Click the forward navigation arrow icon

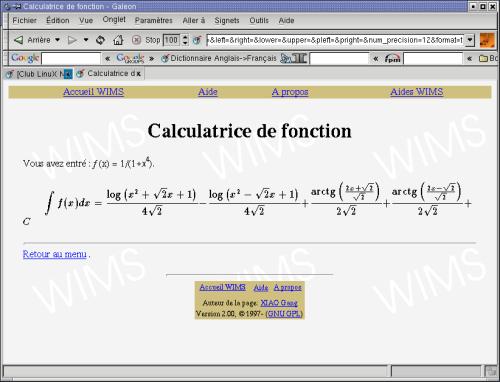[72, 40]
